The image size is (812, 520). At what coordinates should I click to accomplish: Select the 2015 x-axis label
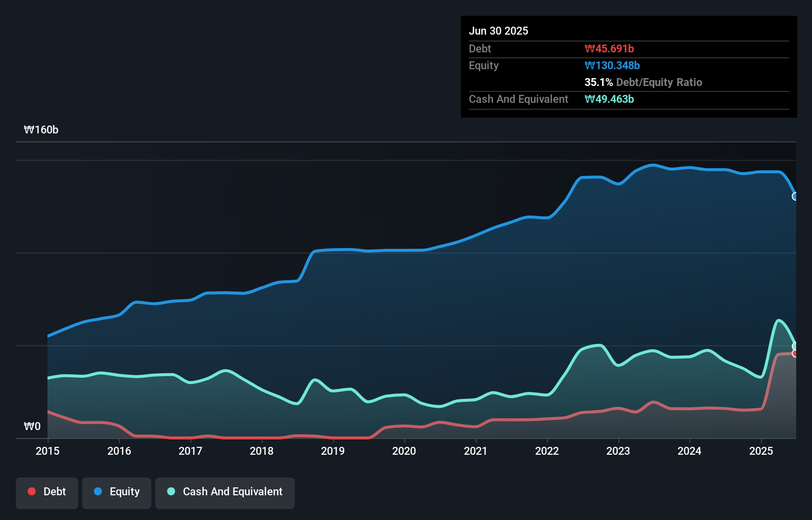pyautogui.click(x=47, y=451)
